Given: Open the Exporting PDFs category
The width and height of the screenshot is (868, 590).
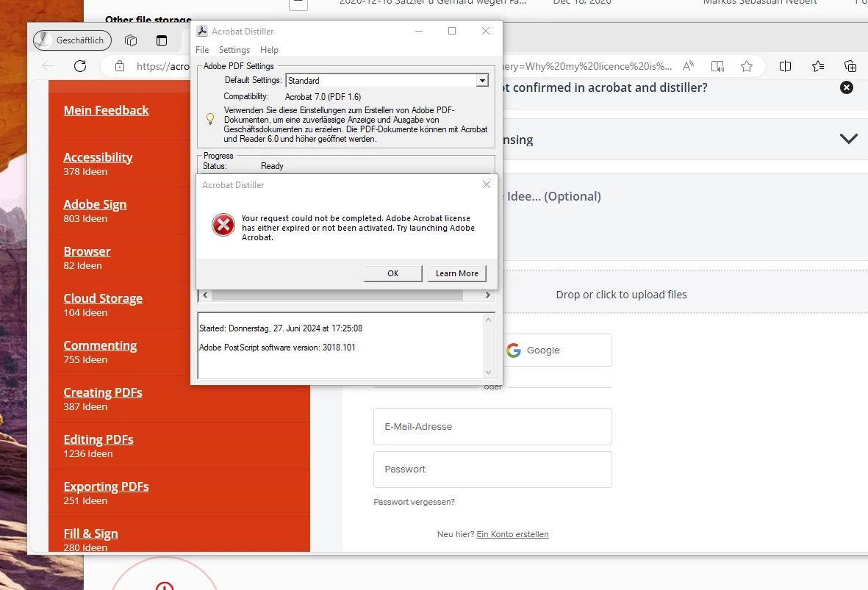Looking at the screenshot, I should pyautogui.click(x=107, y=486).
